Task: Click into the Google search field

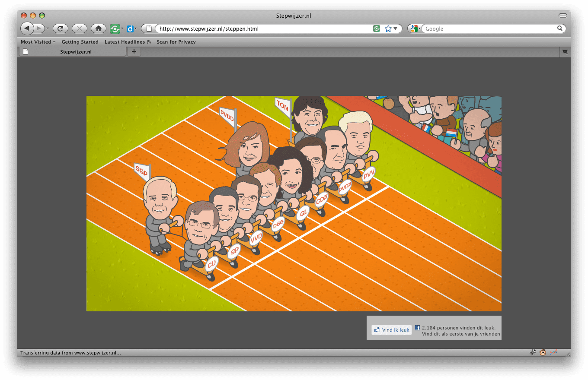Action: pos(489,28)
